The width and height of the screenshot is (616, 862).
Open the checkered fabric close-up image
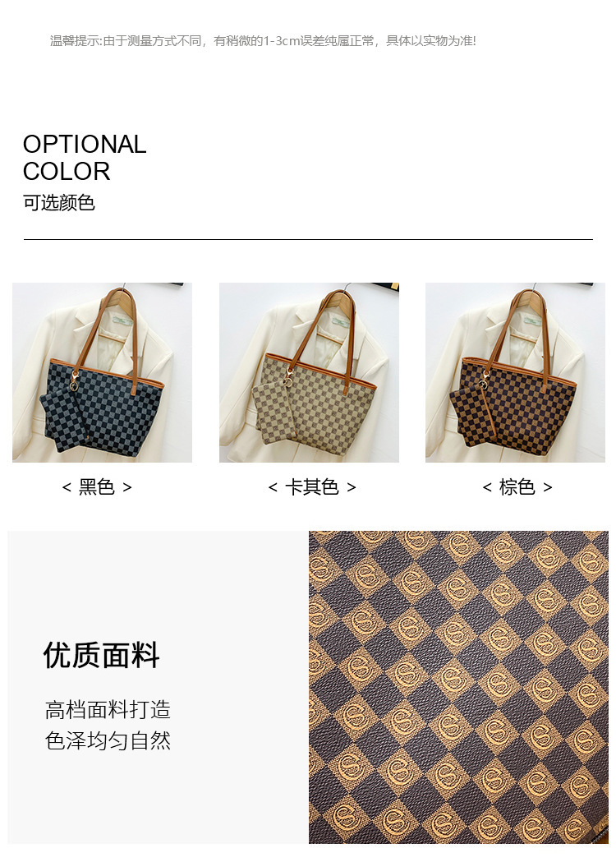pyautogui.click(x=458, y=687)
